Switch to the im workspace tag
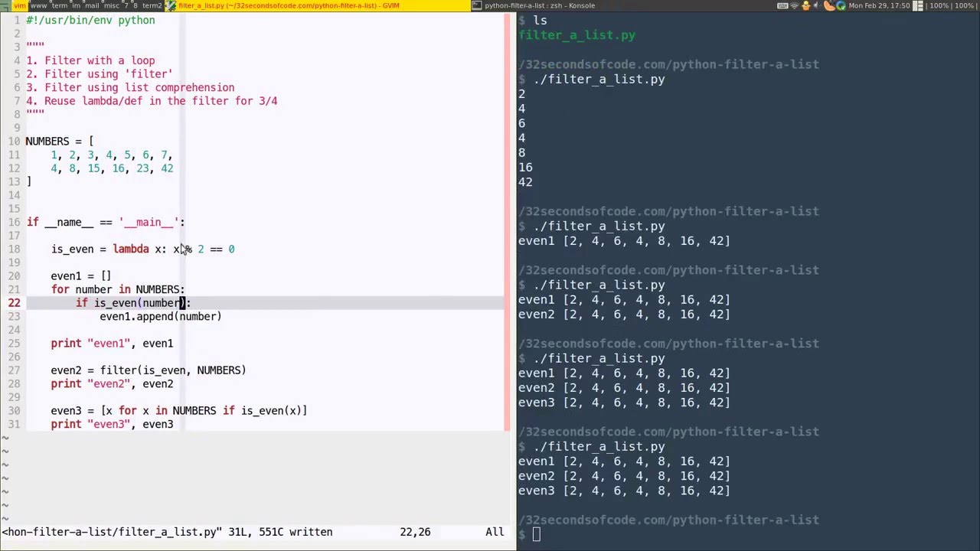 (77, 5)
